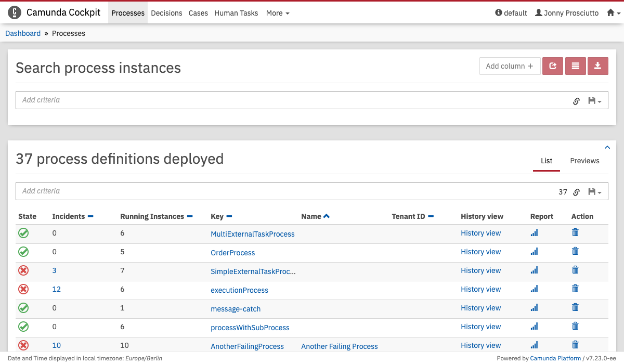
Task: Click the red export/share icon button
Action: tap(553, 66)
